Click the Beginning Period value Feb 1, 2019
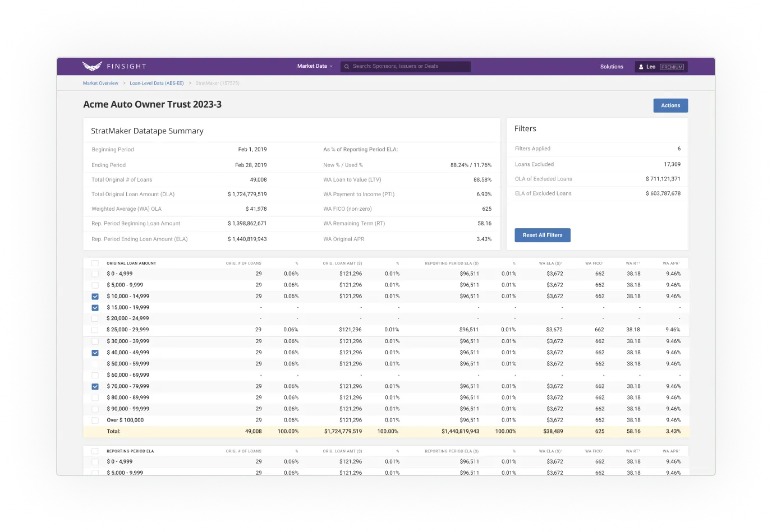772x532 pixels. [x=252, y=149]
